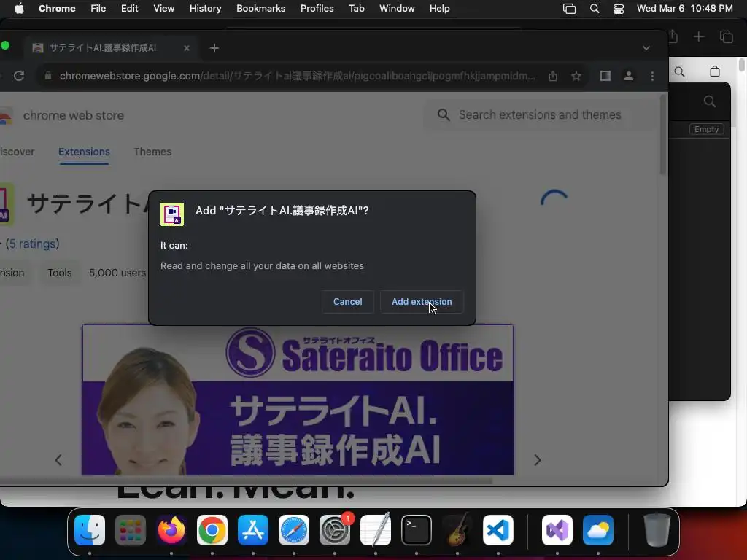
Task: Click the extension icon in the dialog
Action: pyautogui.click(x=172, y=214)
